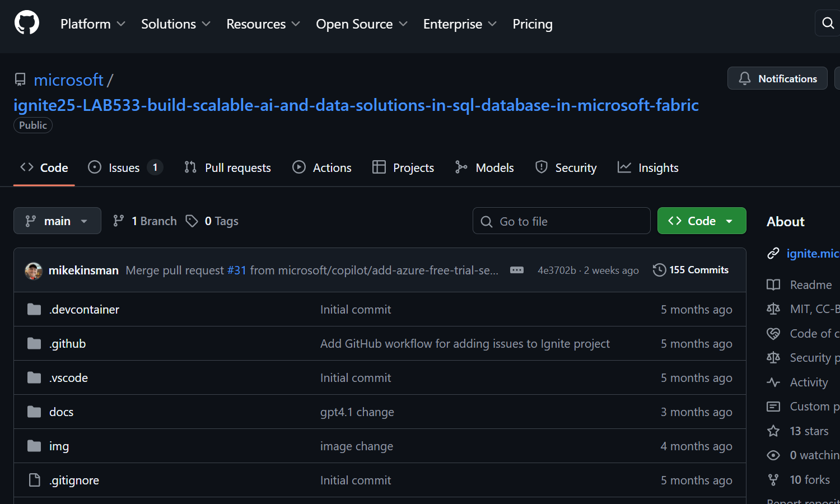Expand the Platform menu
Viewport: 840px width, 504px height.
coord(92,24)
